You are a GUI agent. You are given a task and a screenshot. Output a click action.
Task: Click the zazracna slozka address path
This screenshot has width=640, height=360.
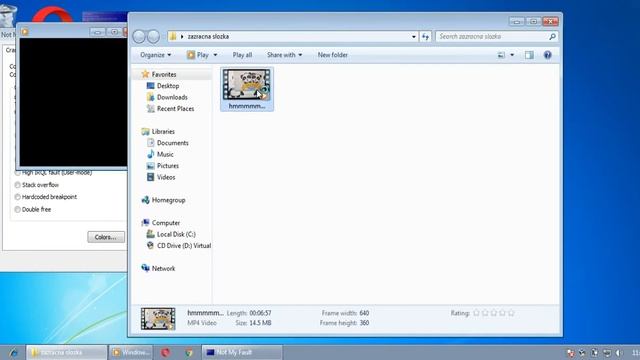tap(208, 37)
